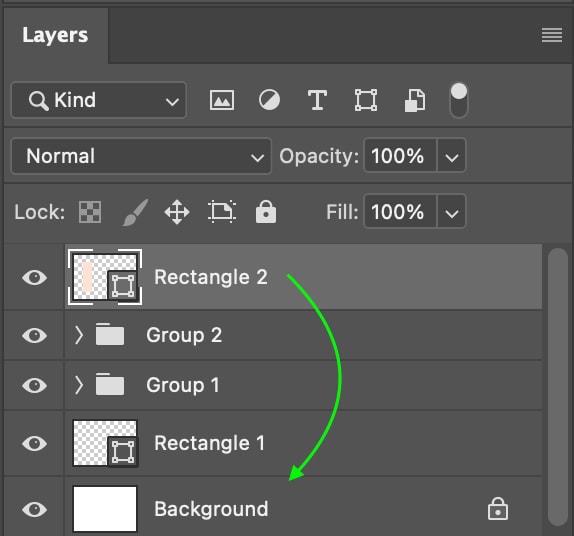
Task: Open the Opacity slider dropdown arrow
Action: [x=452, y=156]
